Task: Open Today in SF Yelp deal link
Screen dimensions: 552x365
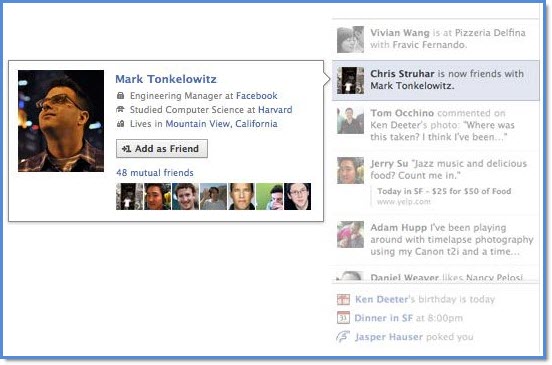Action: (444, 191)
